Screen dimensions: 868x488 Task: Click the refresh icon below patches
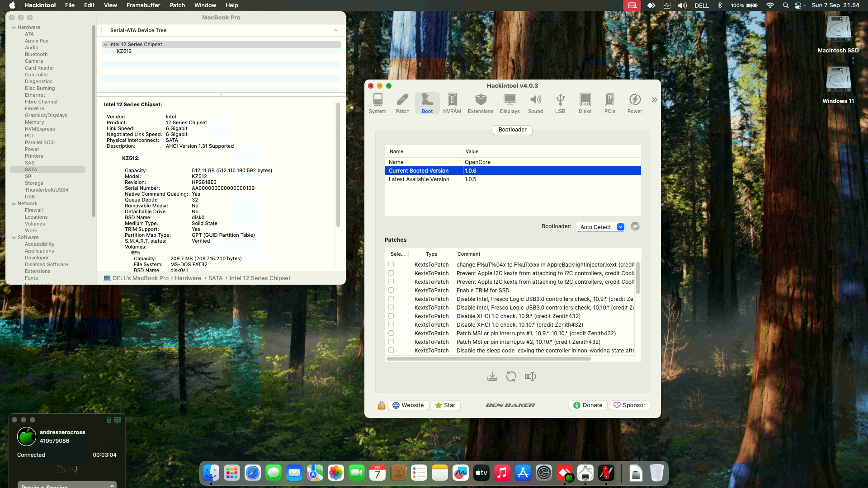(511, 376)
